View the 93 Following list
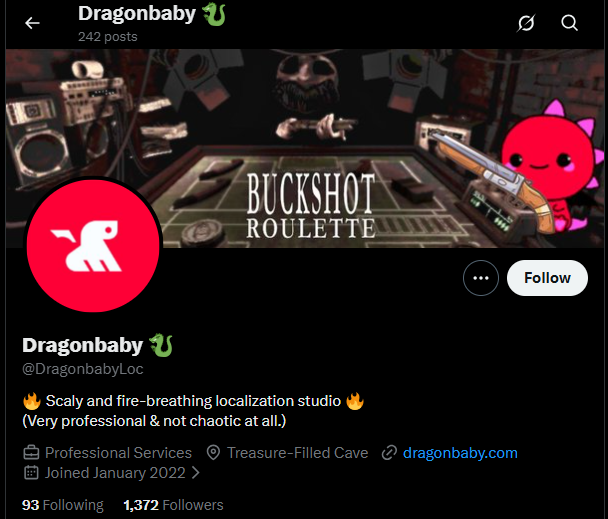 tap(63, 505)
